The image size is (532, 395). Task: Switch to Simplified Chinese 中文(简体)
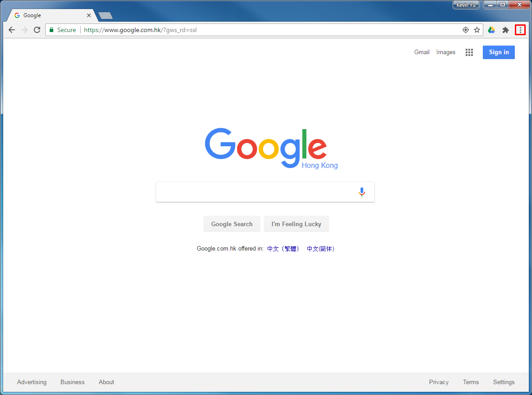click(x=321, y=249)
